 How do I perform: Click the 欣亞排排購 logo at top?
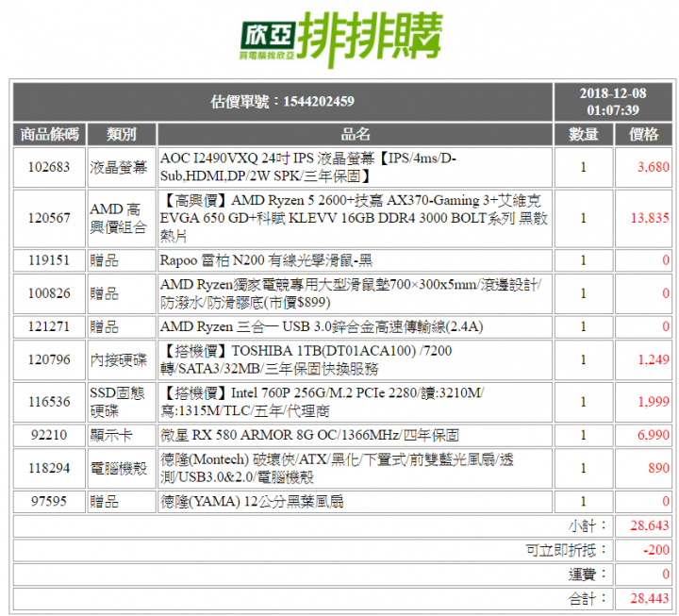tap(341, 39)
